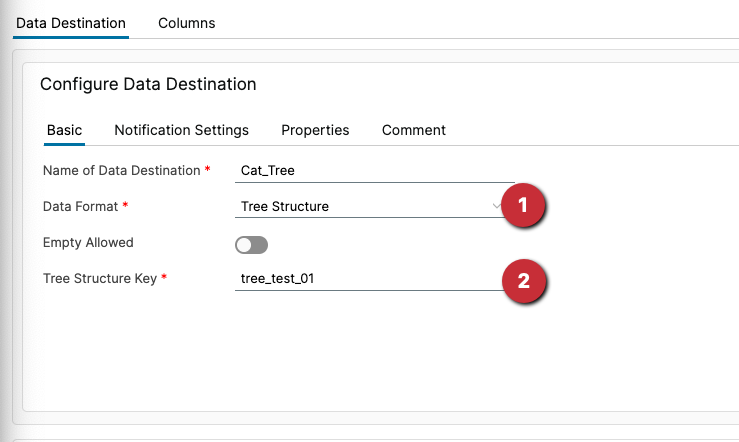Image resolution: width=739 pixels, height=442 pixels.
Task: Switch to the Columns tab
Action: pos(186,22)
